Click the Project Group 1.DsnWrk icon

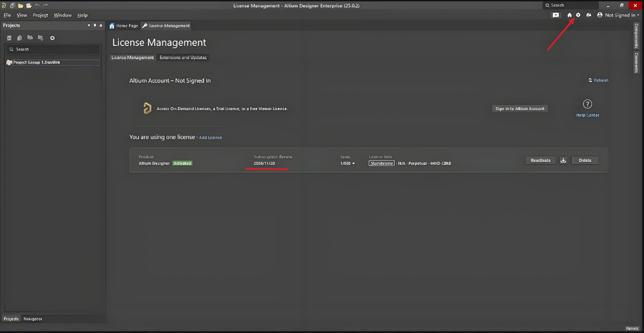click(9, 62)
